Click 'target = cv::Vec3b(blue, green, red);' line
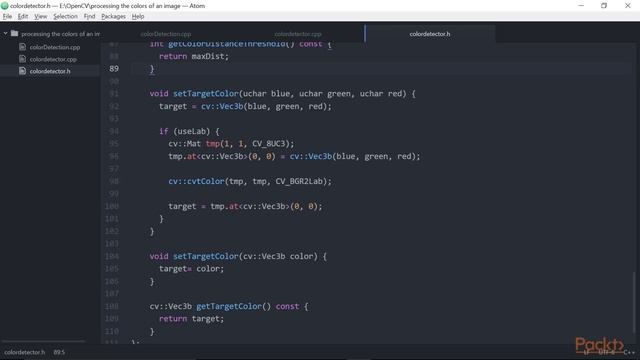The height and width of the screenshot is (360, 640). pos(245,106)
